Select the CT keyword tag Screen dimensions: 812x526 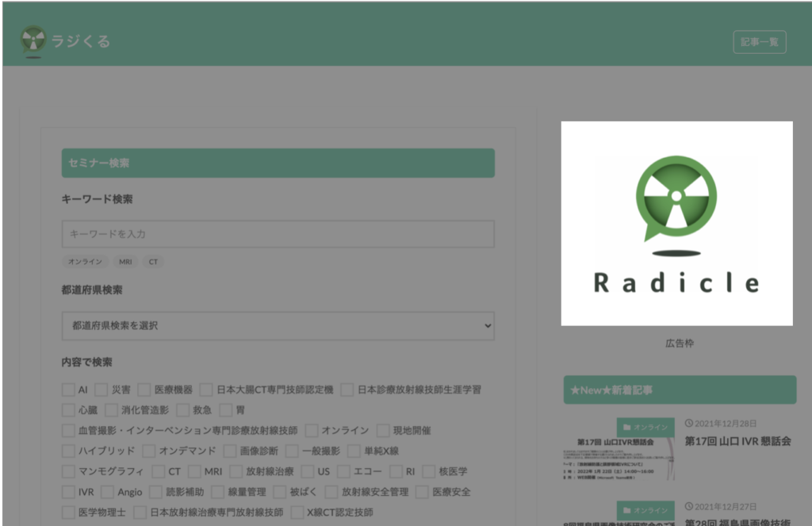(153, 262)
